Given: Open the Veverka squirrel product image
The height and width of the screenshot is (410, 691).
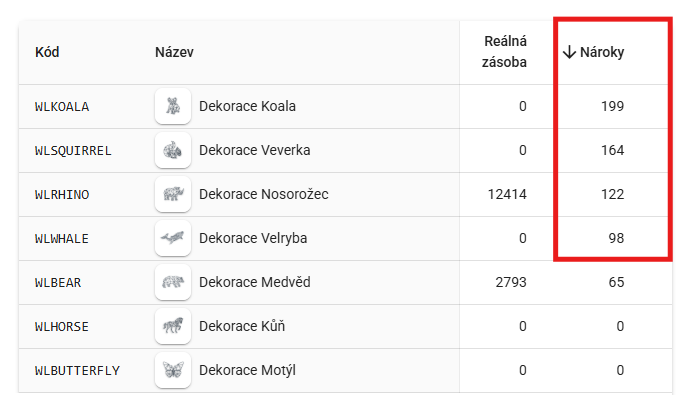Looking at the screenshot, I should 173,150.
